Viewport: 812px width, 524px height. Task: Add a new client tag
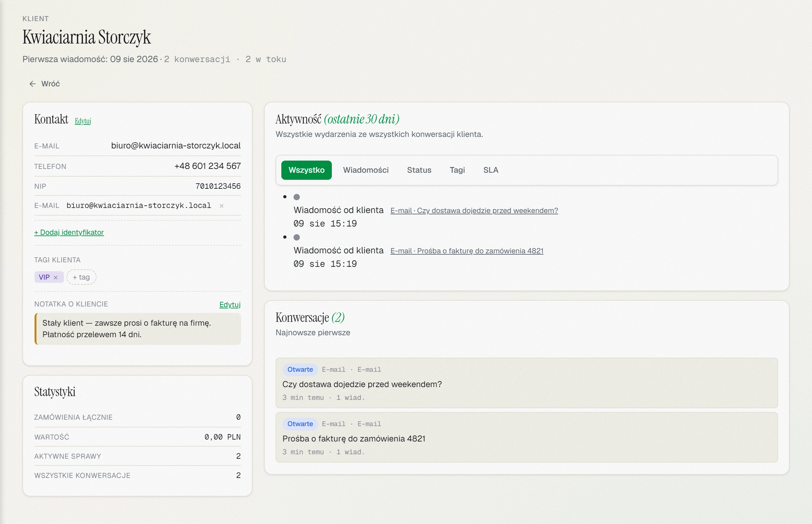81,277
